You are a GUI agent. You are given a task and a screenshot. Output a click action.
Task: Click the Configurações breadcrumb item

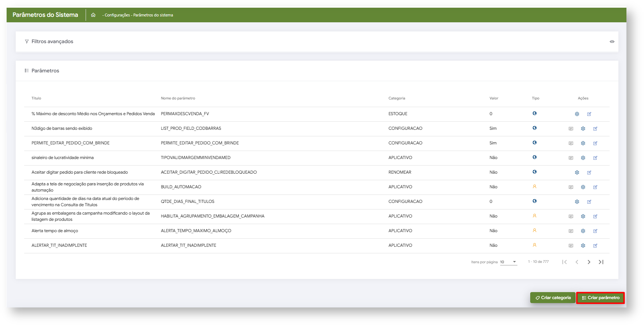click(x=117, y=15)
